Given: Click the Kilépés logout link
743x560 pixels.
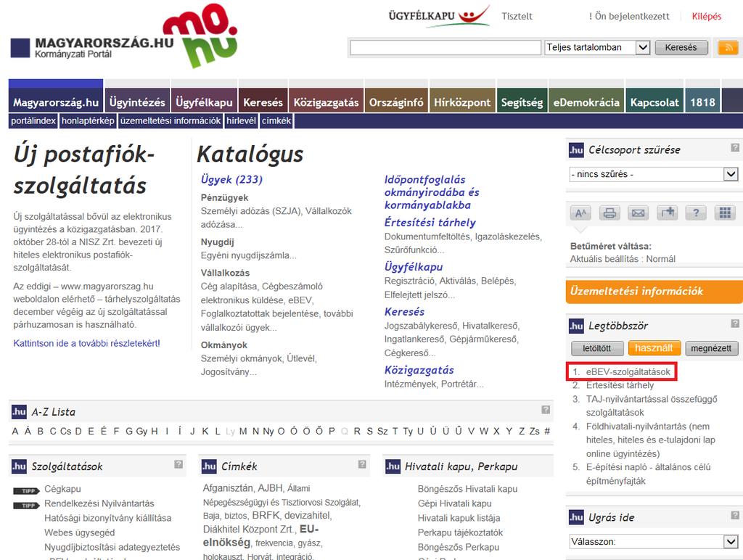Looking at the screenshot, I should point(707,16).
